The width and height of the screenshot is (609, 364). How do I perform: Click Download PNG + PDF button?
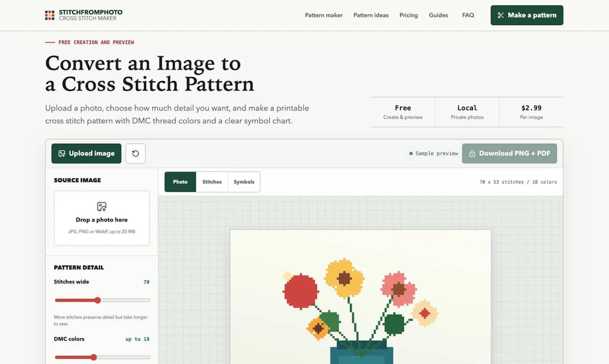point(509,153)
